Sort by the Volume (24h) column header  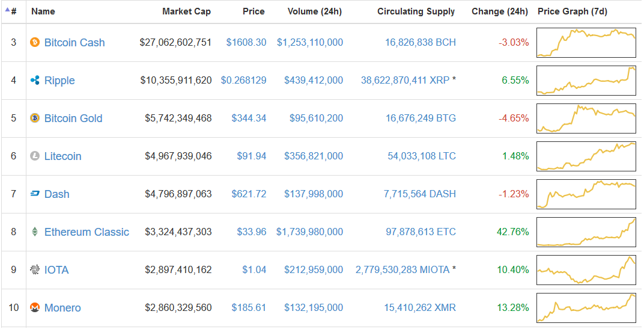[x=314, y=11]
